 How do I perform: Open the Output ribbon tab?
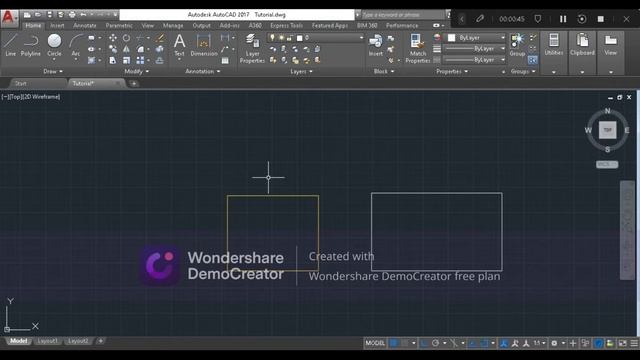point(202,26)
